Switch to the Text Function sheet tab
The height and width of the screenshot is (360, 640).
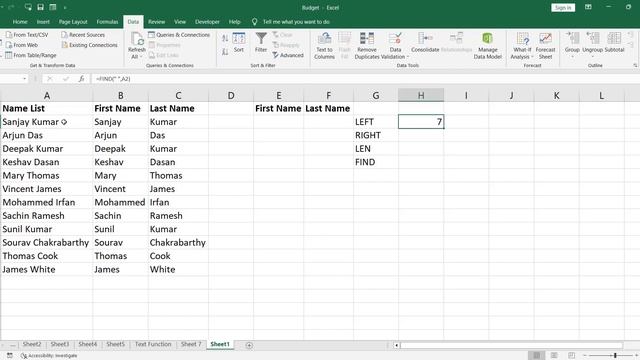click(153, 344)
